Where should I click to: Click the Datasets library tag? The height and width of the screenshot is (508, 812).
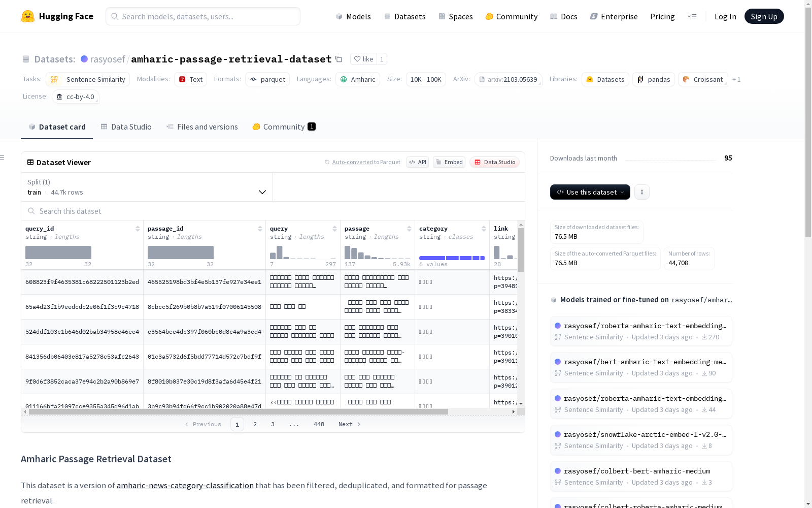pyautogui.click(x=605, y=79)
